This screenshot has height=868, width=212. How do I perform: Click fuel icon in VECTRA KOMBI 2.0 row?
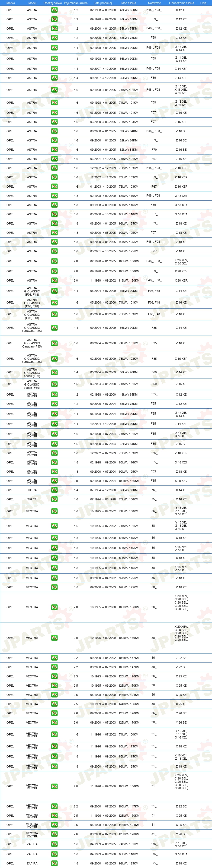coord(54,787)
